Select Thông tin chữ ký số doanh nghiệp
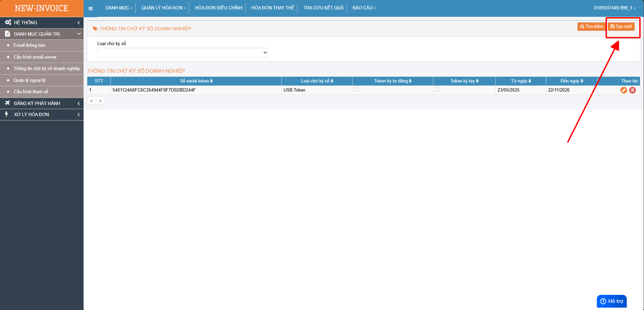 pos(42,69)
